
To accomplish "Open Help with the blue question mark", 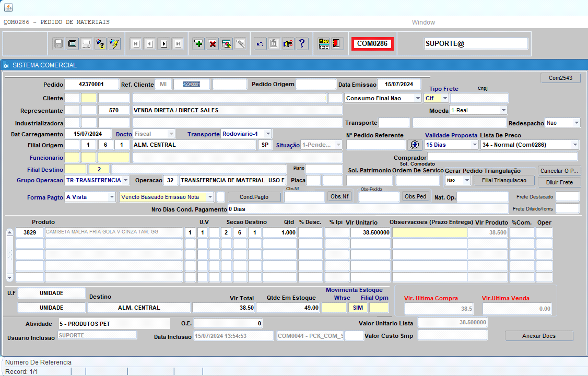I will click(302, 44).
